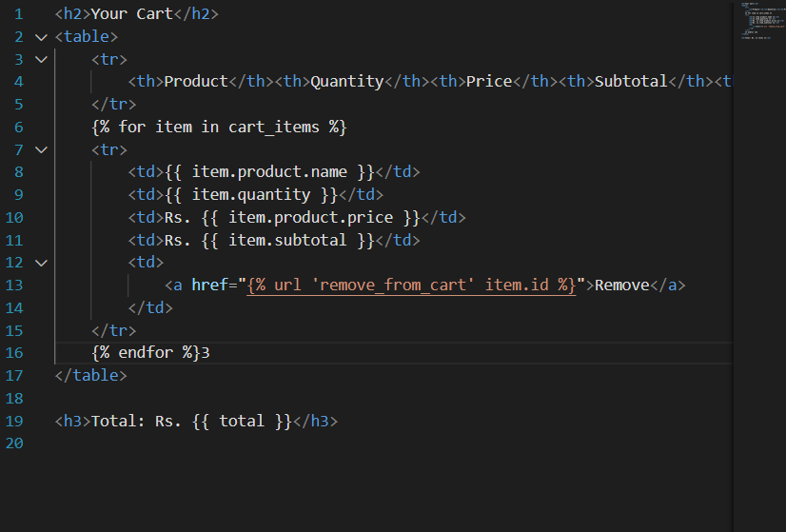Click the href attribute name on line 13
786x532 pixels.
(209, 286)
